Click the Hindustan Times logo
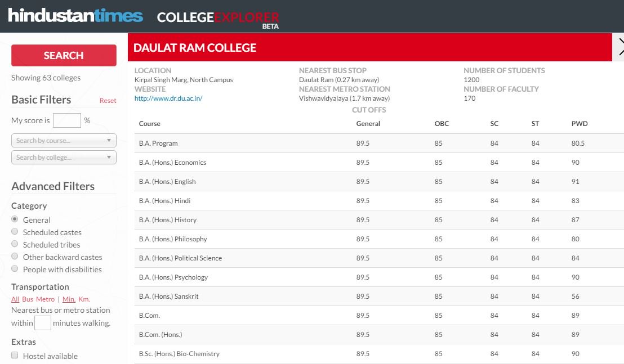 (x=75, y=16)
